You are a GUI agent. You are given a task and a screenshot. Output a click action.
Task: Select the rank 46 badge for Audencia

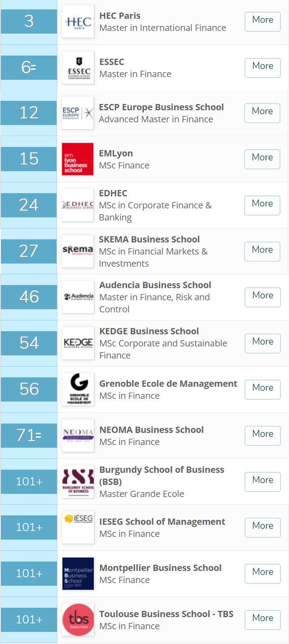(x=29, y=297)
